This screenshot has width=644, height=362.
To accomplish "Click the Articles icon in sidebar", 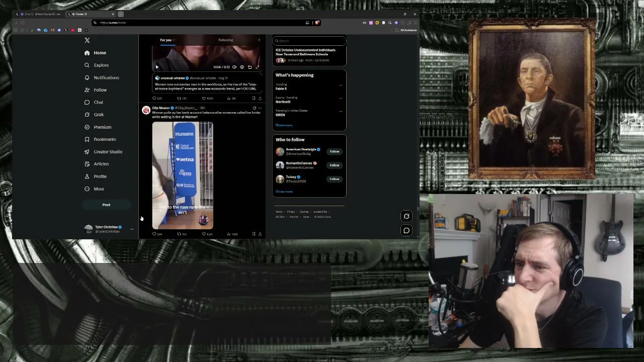I will tap(87, 164).
